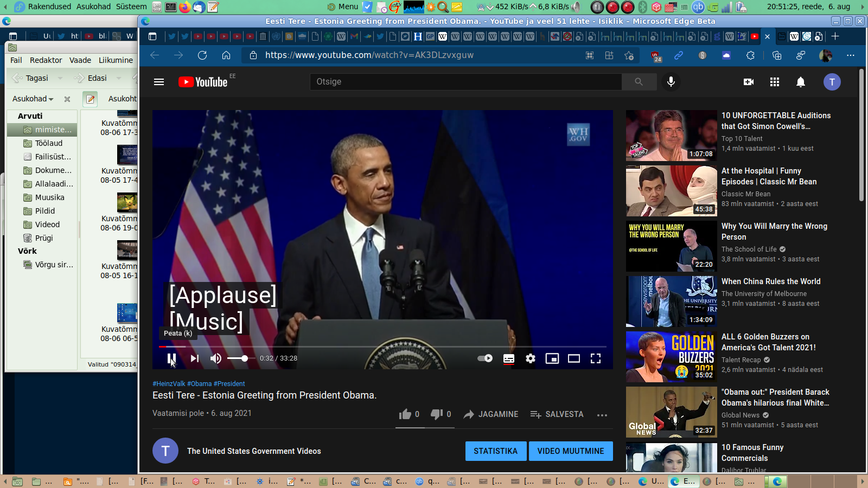868x488 pixels.
Task: Open the YouTube hamburger guide menu
Action: coord(159,82)
